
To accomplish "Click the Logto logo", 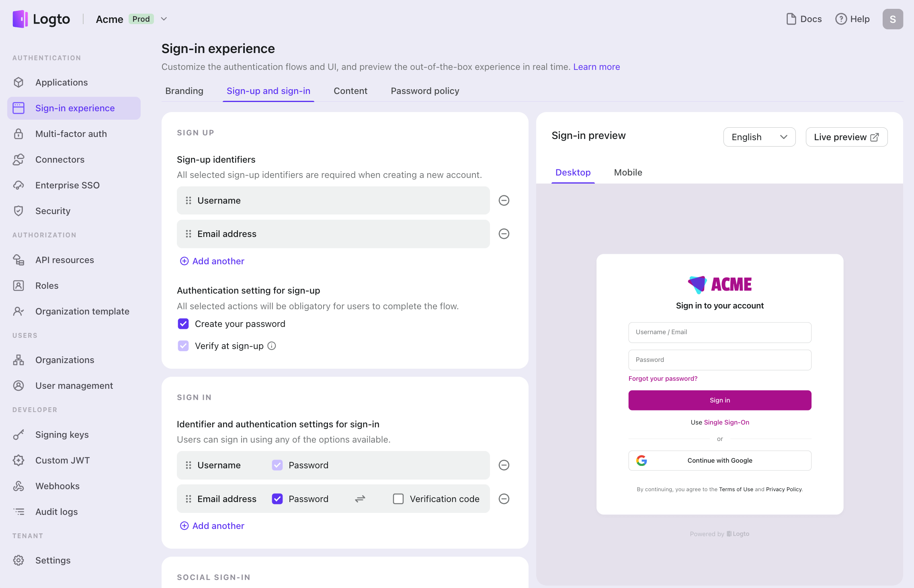I will (42, 19).
